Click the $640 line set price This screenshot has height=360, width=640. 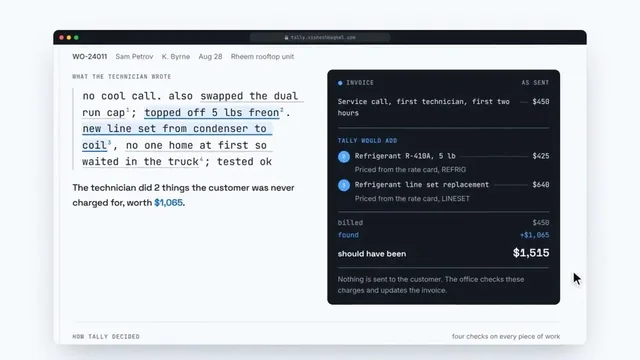tap(541, 185)
